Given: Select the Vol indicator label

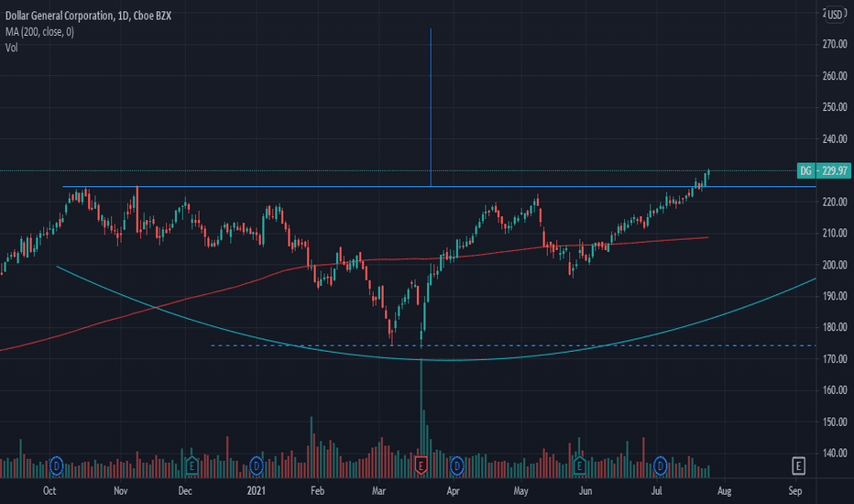Looking at the screenshot, I should [x=11, y=48].
